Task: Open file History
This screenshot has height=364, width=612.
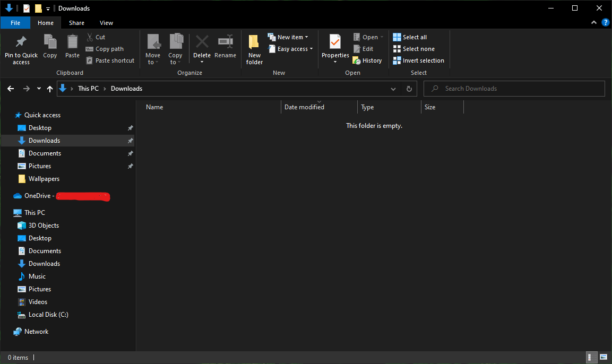Action: point(367,60)
